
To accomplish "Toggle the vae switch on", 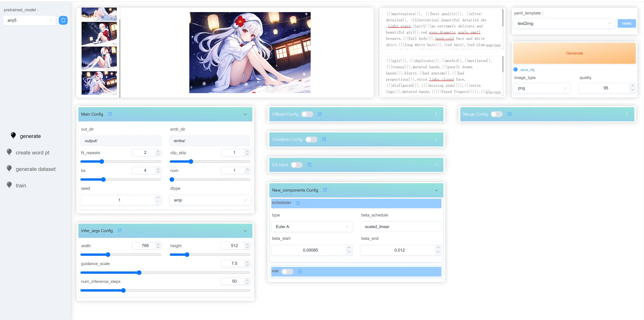I will click(287, 271).
